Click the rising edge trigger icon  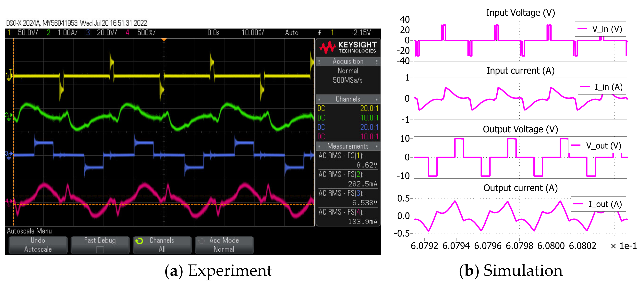(x=320, y=33)
